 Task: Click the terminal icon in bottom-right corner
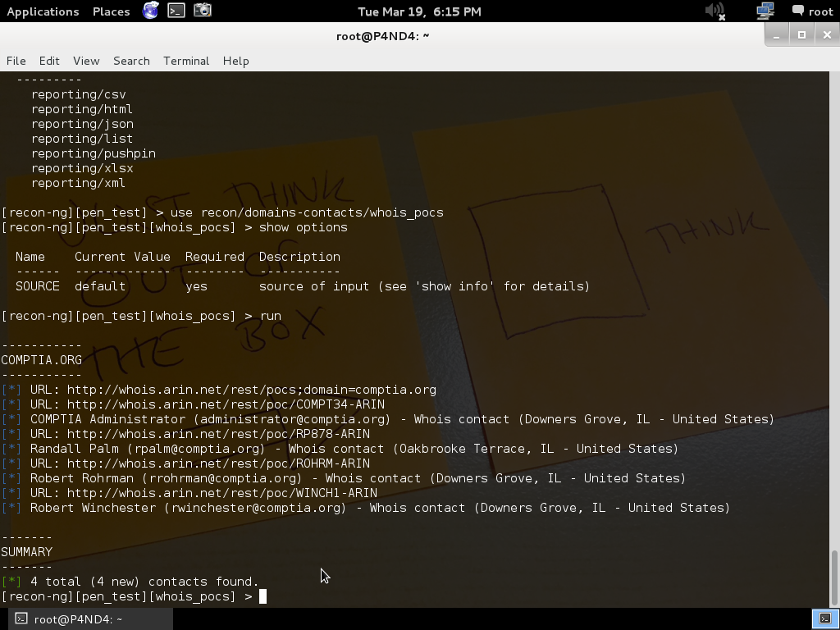[x=824, y=619]
